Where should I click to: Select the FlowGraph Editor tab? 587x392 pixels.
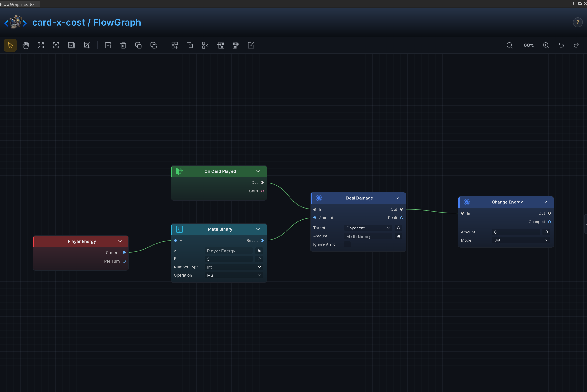pyautogui.click(x=18, y=4)
